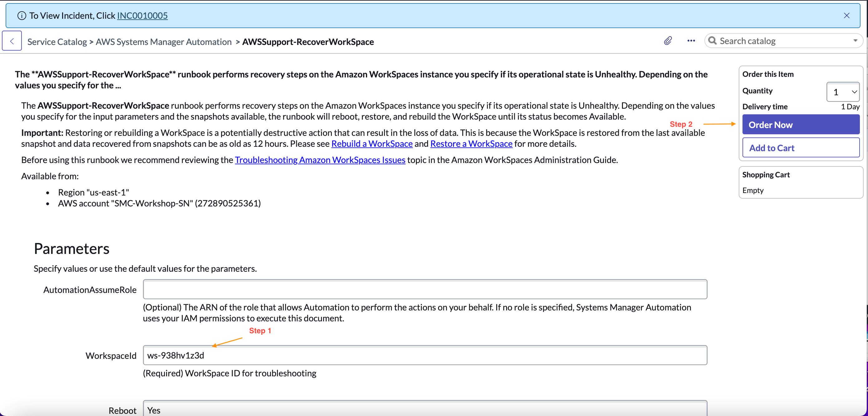The height and width of the screenshot is (416, 868).
Task: Click the back navigation arrow icon
Action: pos(12,41)
